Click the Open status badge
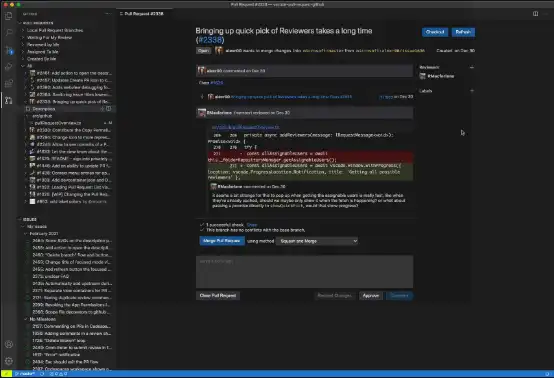This screenshot has width=554, height=378. tap(203, 51)
